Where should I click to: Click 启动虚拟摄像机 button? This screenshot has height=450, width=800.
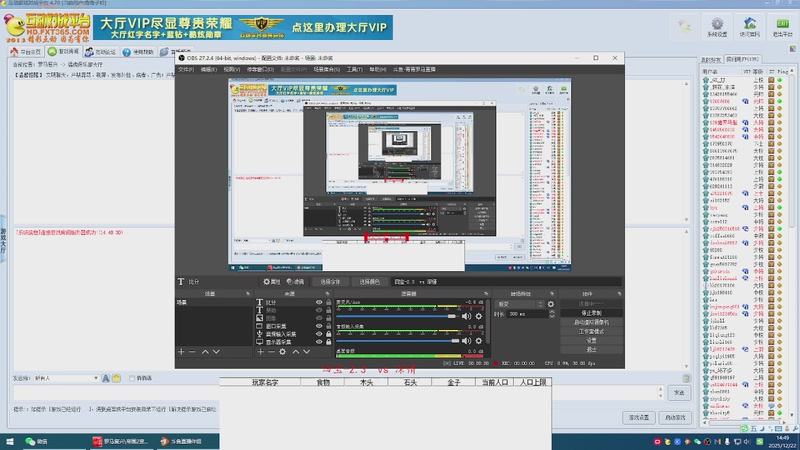click(591, 322)
